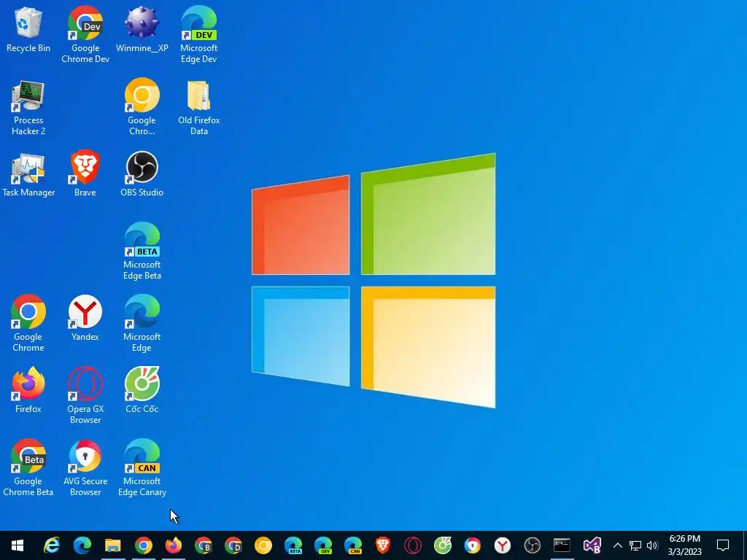Select the Cốc Cốc desktop shortcut
Viewport: 747px width, 560px height.
point(142,391)
